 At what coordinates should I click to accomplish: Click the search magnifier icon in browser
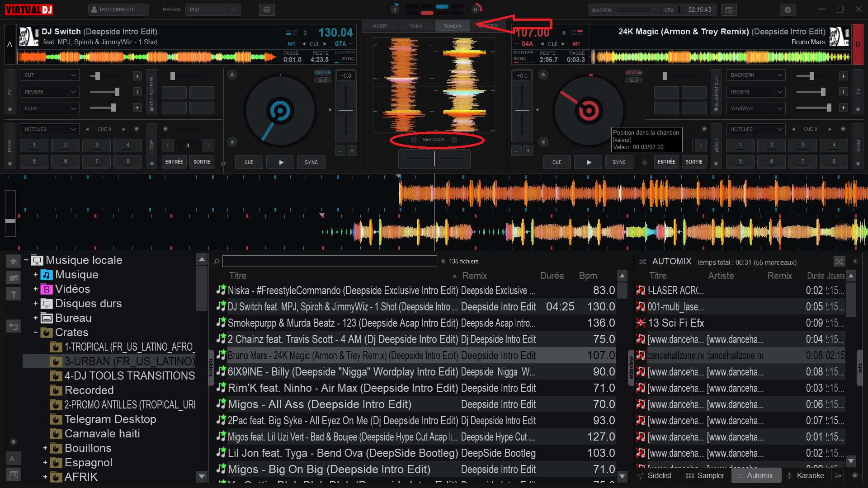point(217,262)
